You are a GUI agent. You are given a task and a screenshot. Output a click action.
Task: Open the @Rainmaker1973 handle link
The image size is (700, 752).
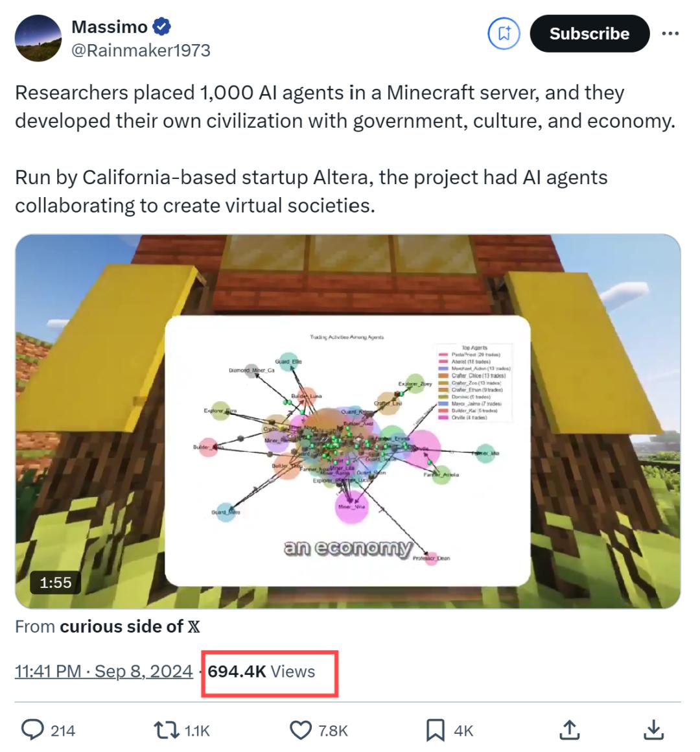(141, 51)
